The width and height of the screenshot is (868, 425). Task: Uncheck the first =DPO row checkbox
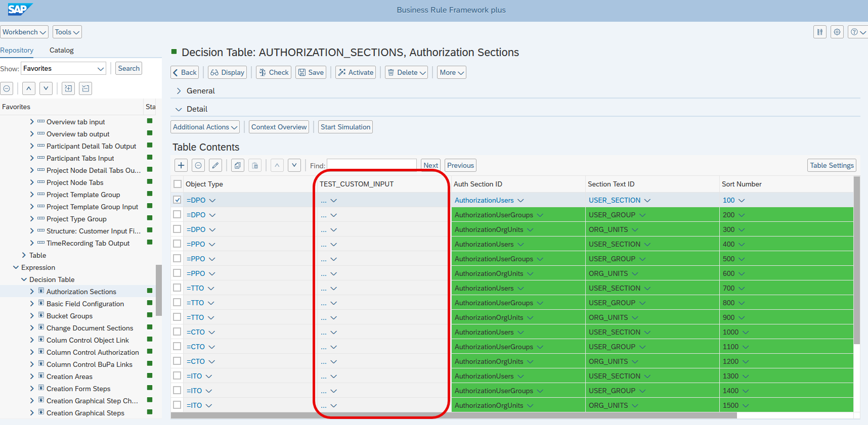[x=177, y=200]
